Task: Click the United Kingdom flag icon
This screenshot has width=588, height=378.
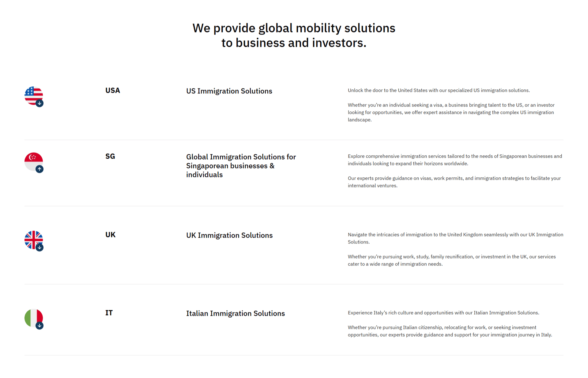Action: tap(32, 239)
